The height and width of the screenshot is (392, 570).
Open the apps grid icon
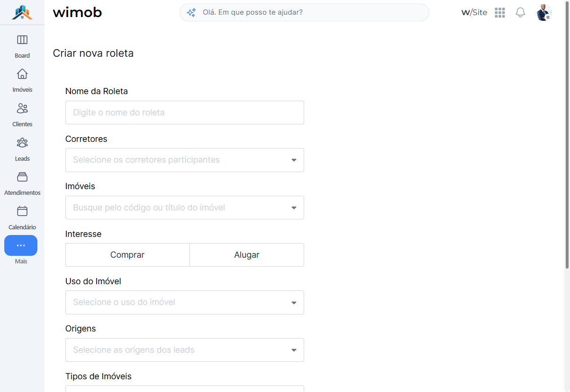(500, 13)
